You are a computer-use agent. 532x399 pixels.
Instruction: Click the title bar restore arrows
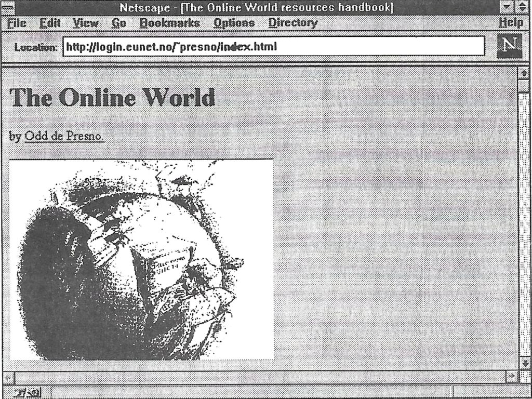pos(522,7)
